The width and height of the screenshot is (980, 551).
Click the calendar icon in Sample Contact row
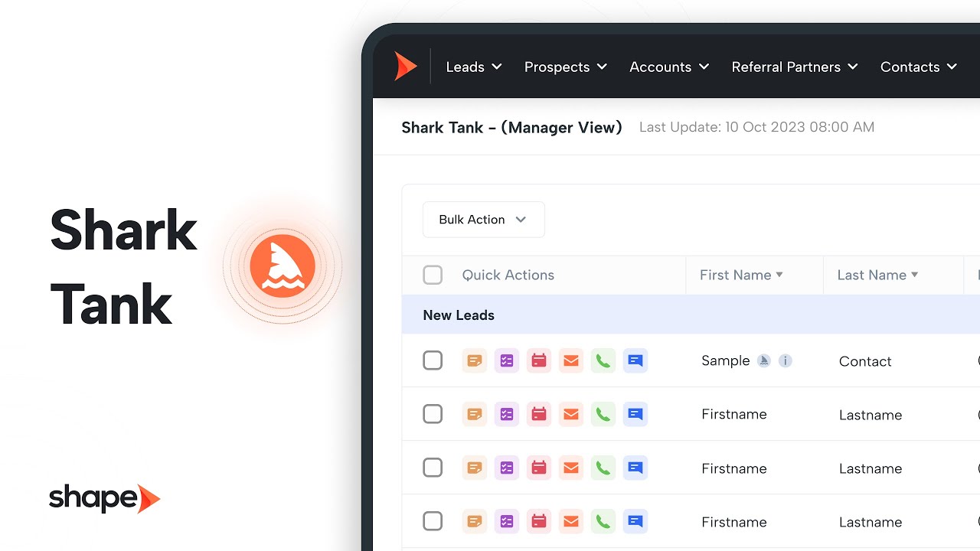[x=539, y=360]
